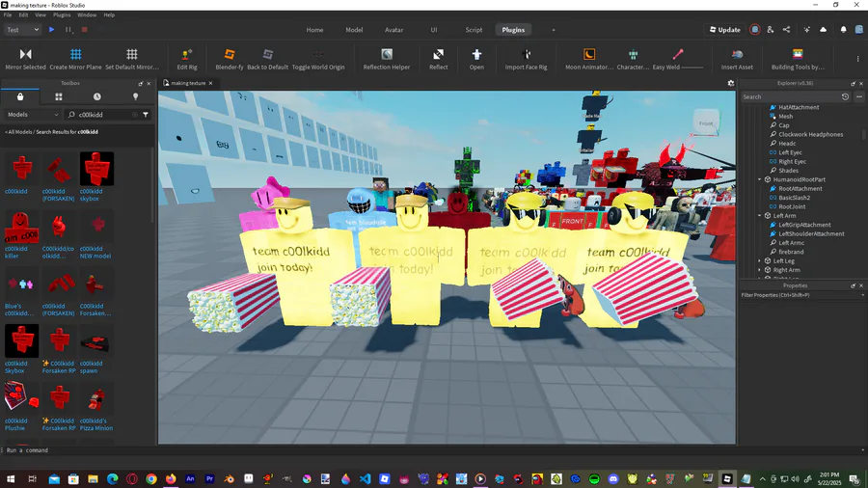Viewport: 868px width, 488px height.
Task: Switch to the Model ribbon tab
Action: 354,30
